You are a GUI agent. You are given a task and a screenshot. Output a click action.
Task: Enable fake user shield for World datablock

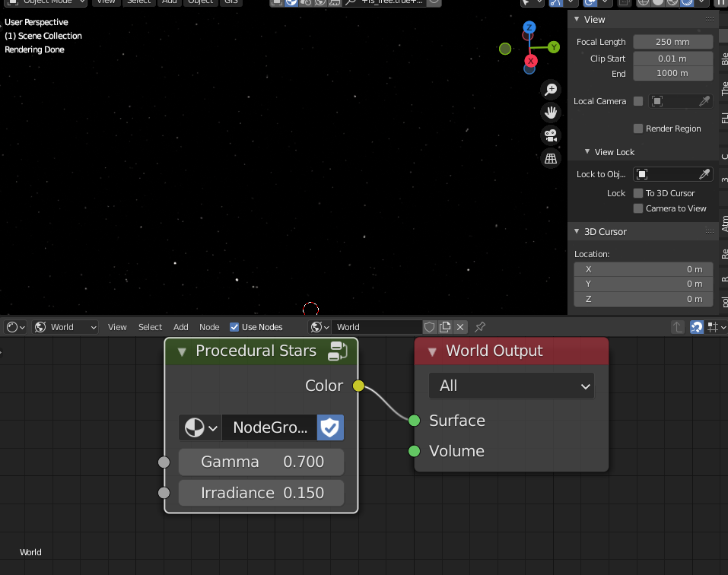pyautogui.click(x=430, y=327)
